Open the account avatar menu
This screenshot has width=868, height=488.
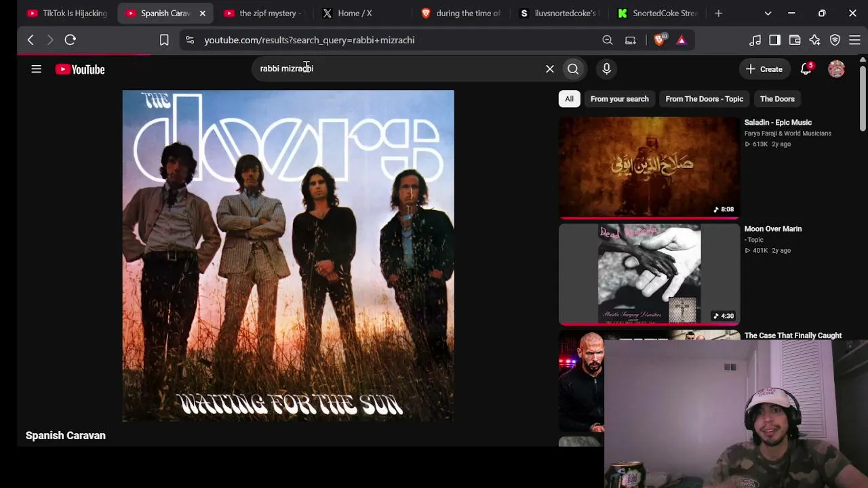pos(836,69)
